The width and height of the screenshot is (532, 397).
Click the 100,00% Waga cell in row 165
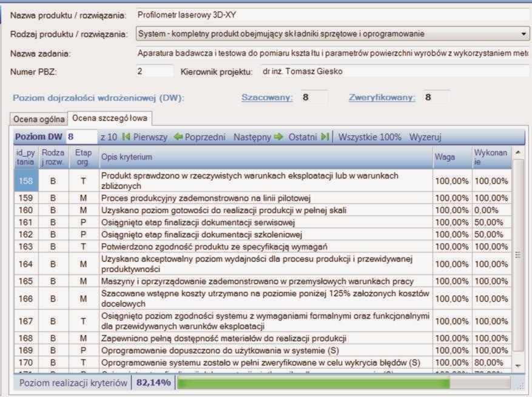tap(453, 282)
